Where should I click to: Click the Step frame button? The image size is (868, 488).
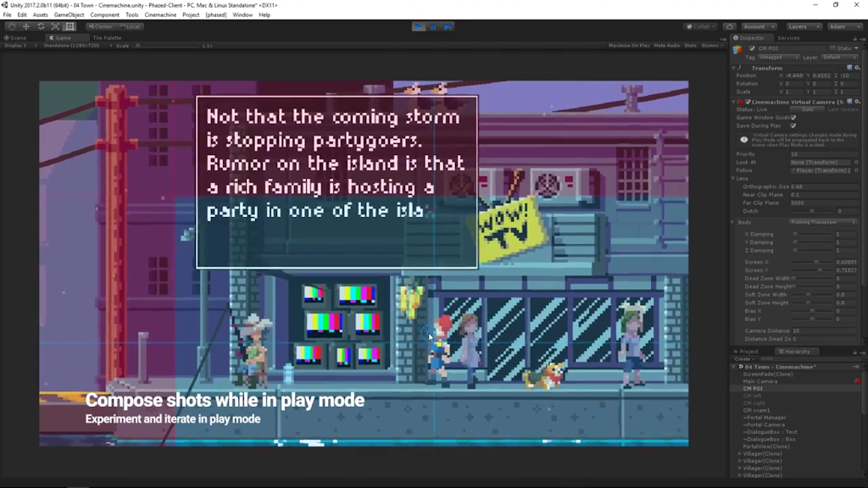(448, 26)
